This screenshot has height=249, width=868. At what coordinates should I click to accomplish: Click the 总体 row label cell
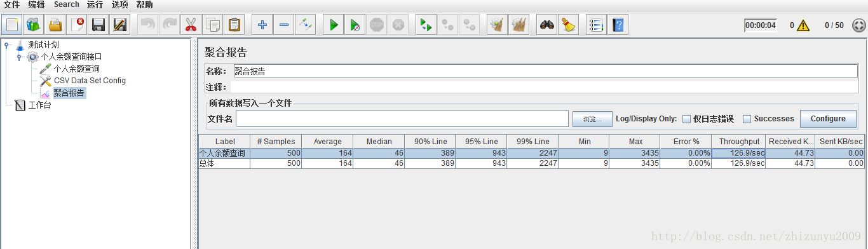click(x=224, y=163)
